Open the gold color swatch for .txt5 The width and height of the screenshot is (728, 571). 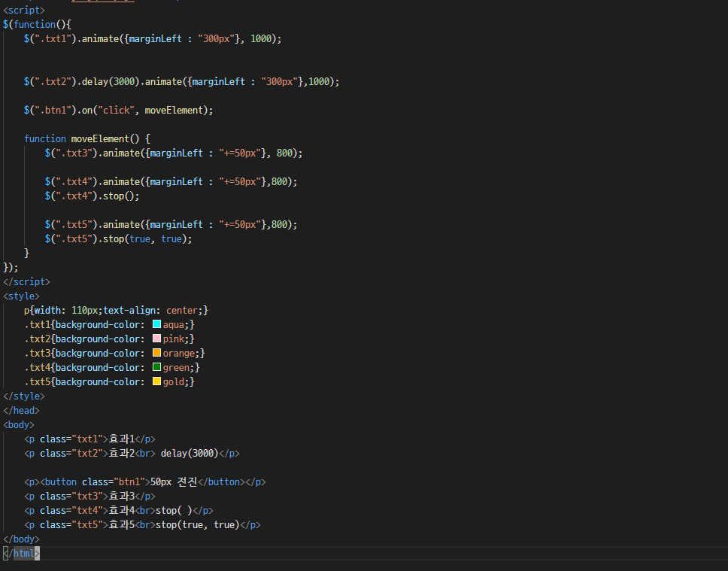[156, 381]
